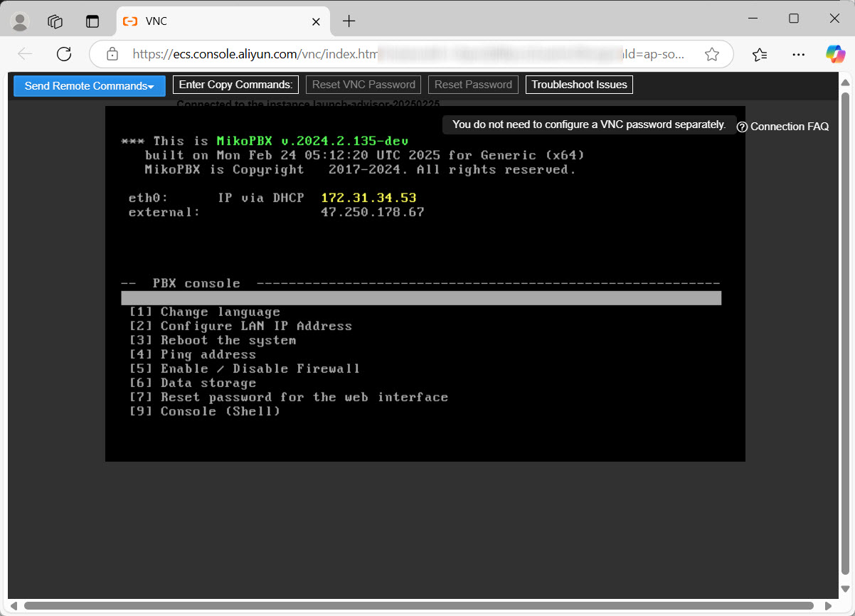Click the site info lock icon
This screenshot has height=616, width=855.
[112, 54]
